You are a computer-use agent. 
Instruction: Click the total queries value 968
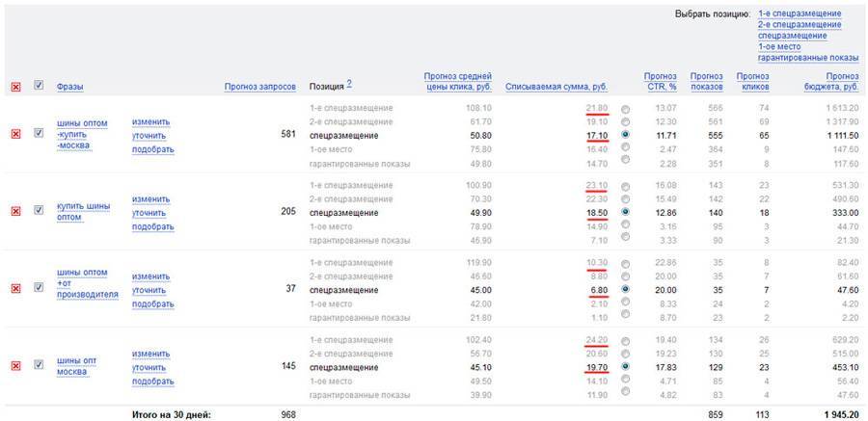pos(288,415)
